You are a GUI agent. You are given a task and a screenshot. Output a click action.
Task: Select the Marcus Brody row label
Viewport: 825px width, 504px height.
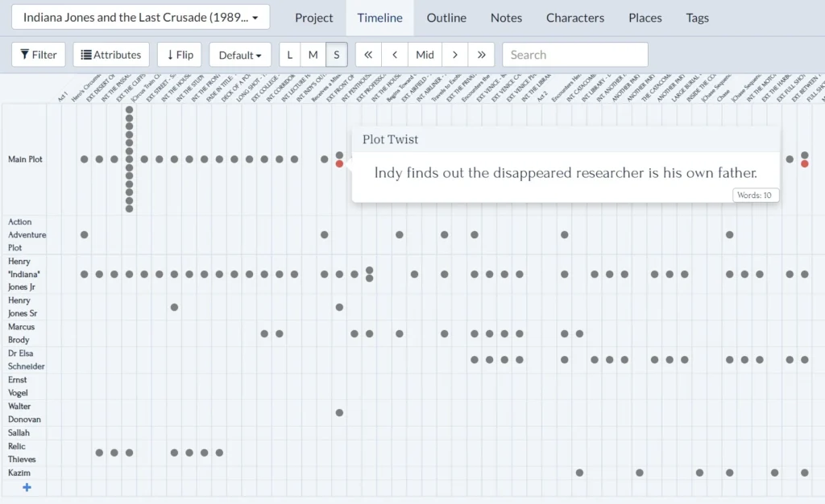pyautogui.click(x=21, y=333)
